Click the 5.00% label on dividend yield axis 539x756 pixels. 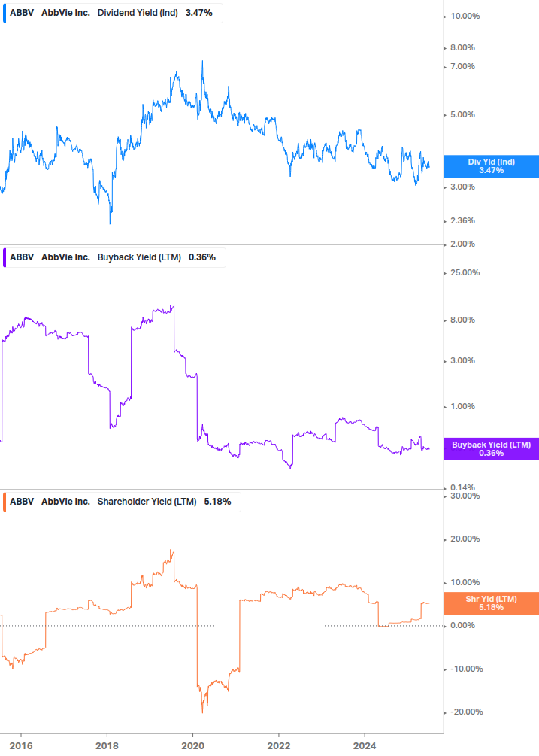click(x=462, y=115)
